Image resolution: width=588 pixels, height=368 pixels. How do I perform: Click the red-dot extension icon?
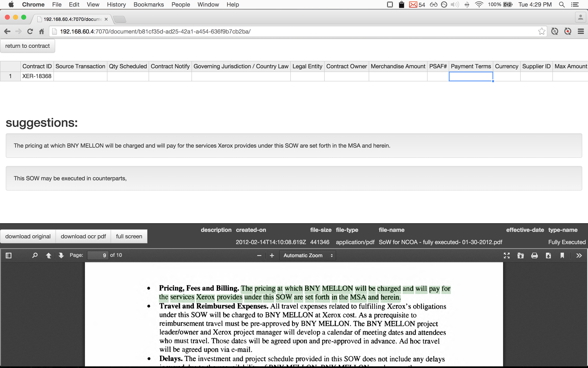[x=568, y=31]
